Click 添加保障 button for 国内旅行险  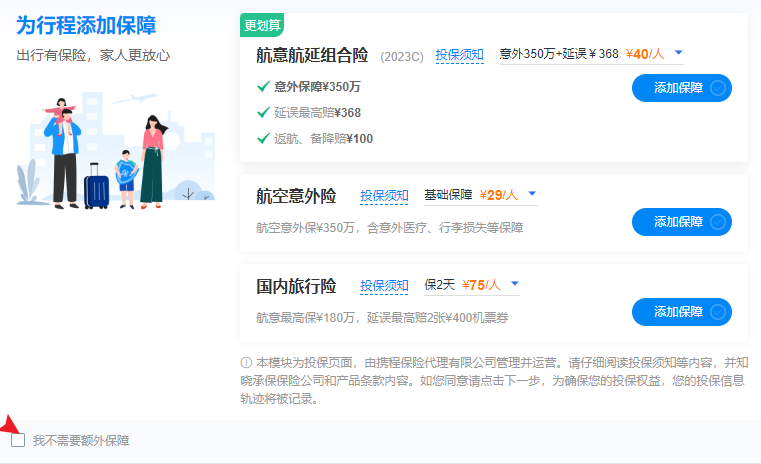pos(681,312)
